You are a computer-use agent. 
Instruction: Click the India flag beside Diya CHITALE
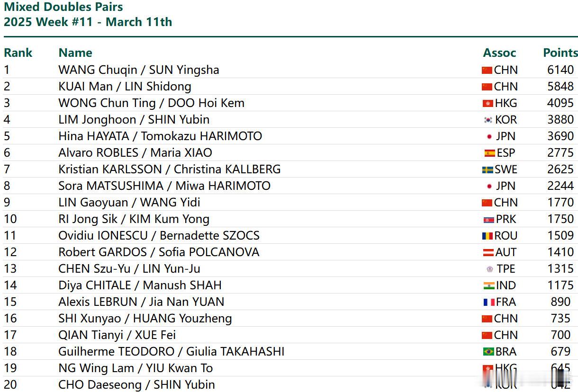coord(489,285)
